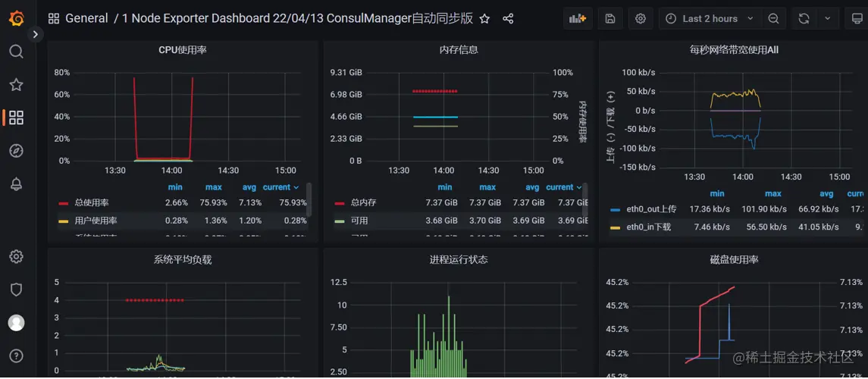The height and width of the screenshot is (379, 868).
Task: Open the 每秒网络带宽使用All panel title menu
Action: [x=734, y=50]
